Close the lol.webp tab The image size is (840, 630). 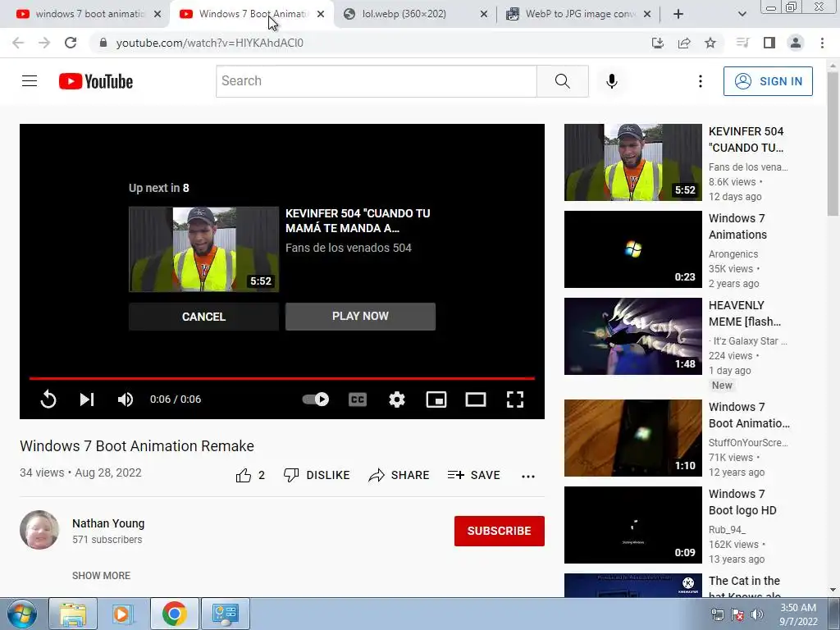[484, 15]
